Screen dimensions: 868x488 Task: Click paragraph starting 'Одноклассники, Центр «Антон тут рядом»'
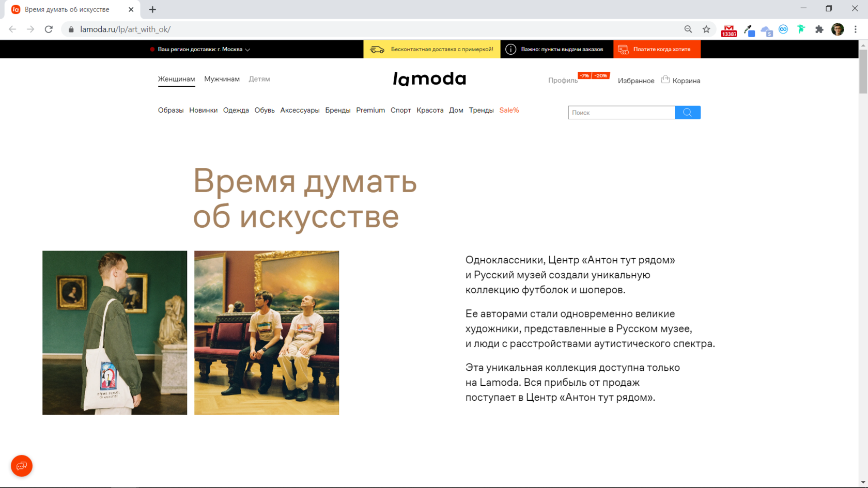[570, 275]
